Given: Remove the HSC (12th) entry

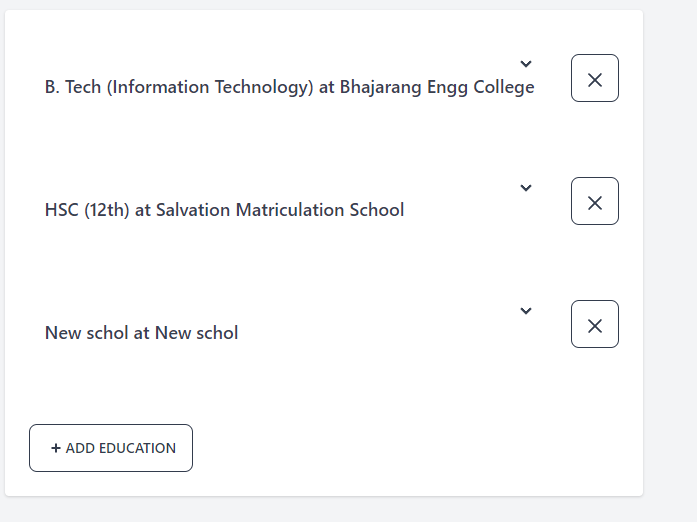Looking at the screenshot, I should pyautogui.click(x=595, y=202).
